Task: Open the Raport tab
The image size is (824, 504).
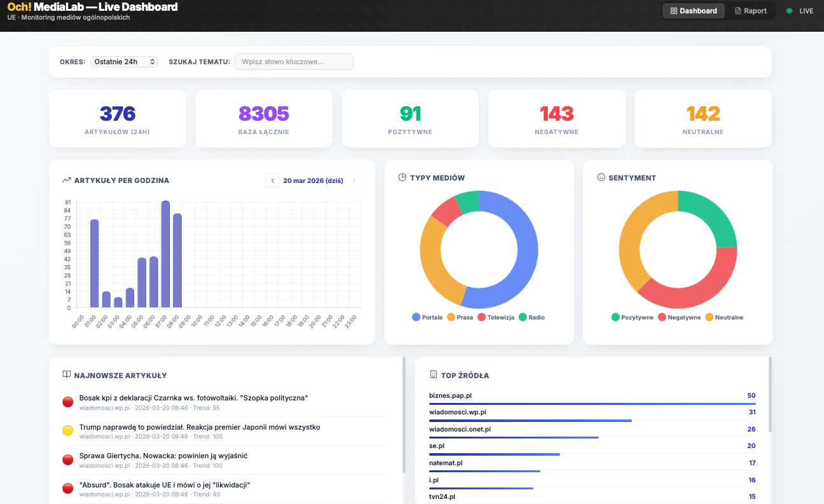Action: (750, 11)
